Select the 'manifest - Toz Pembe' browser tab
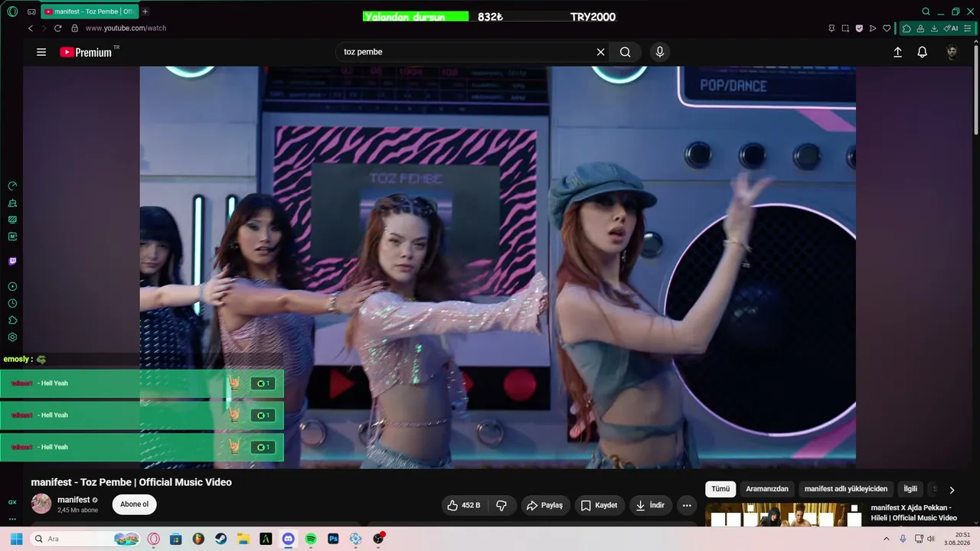This screenshot has width=980, height=551. tap(89, 11)
